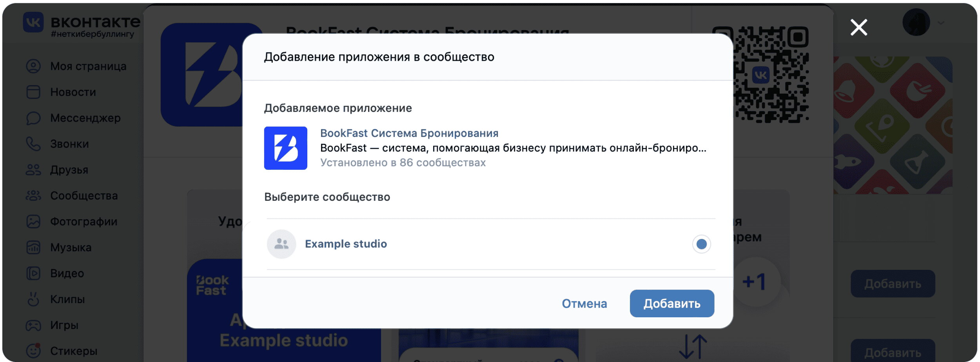
Task: Click the Музыка music icon
Action: [33, 247]
